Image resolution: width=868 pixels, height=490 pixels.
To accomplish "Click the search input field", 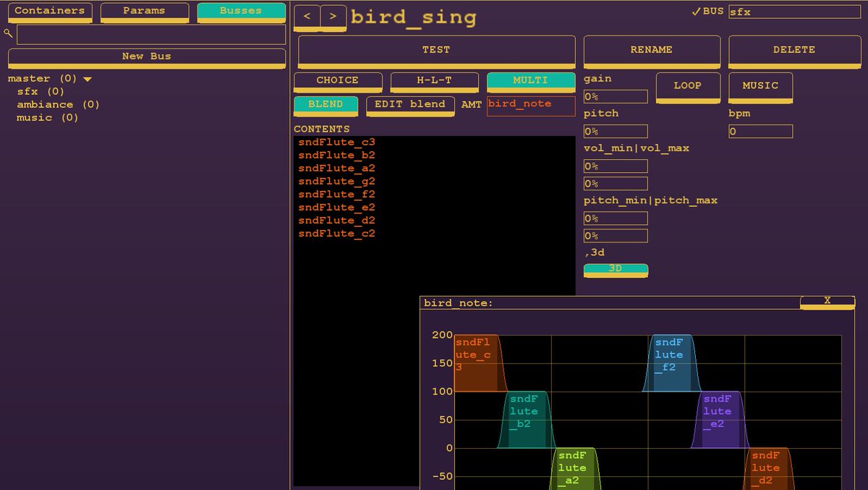I will tap(151, 34).
